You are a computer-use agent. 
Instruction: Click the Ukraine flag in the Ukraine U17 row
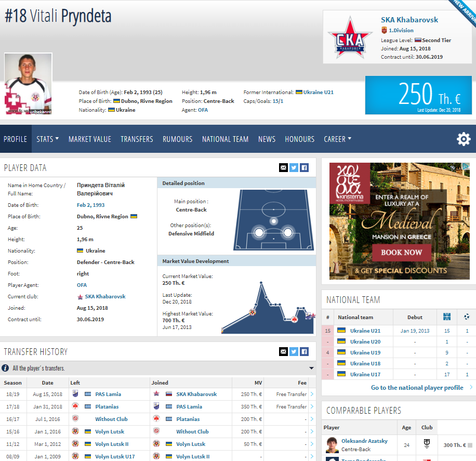341,374
